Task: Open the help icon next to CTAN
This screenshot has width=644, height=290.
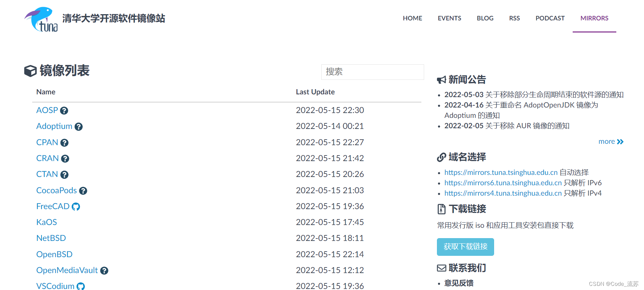Action: click(64, 175)
